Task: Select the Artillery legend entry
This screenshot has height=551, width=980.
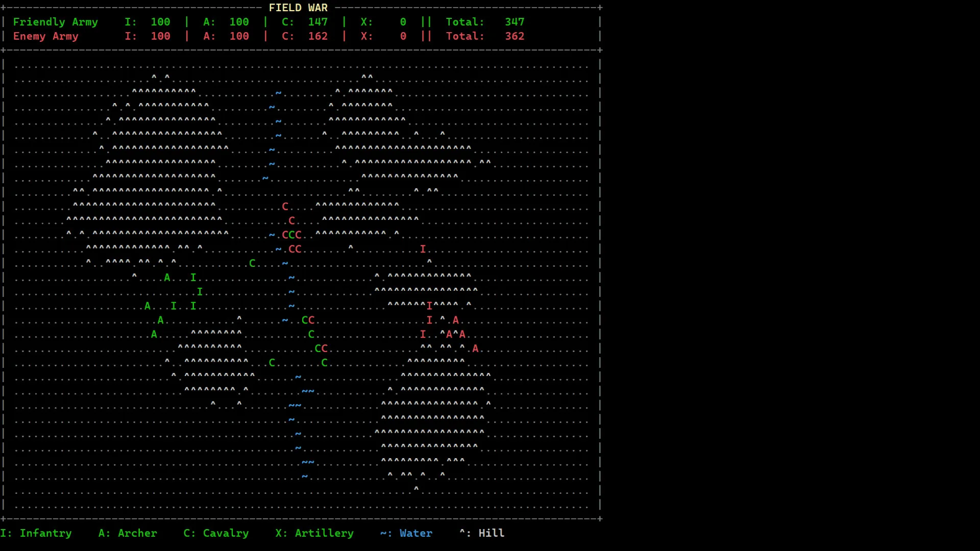Action: pos(314,533)
